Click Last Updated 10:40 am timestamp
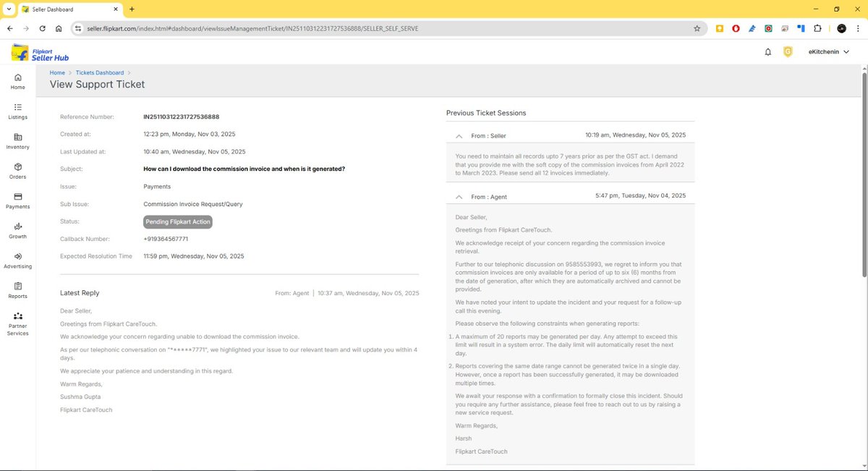The width and height of the screenshot is (868, 471). [x=195, y=151]
